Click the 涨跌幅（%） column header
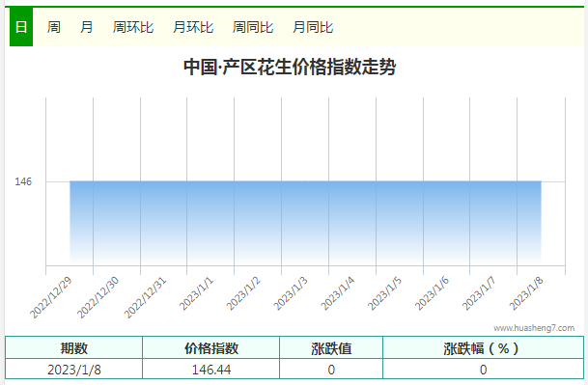 (x=483, y=348)
